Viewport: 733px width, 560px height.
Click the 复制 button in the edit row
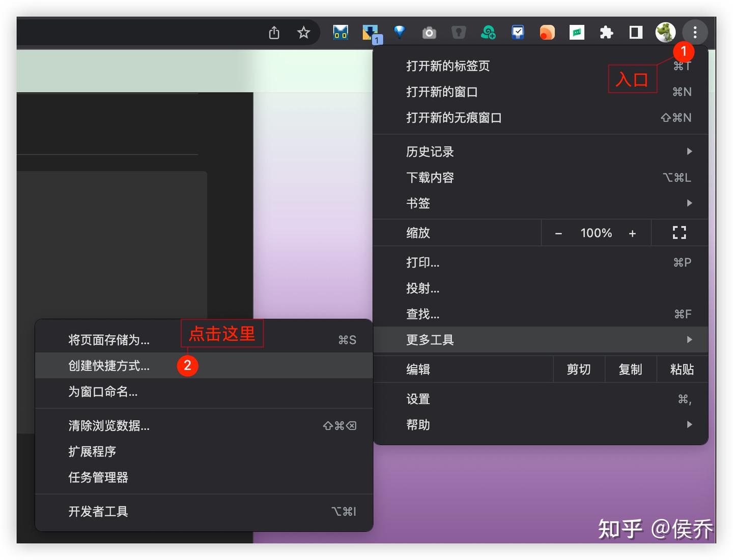coord(630,369)
